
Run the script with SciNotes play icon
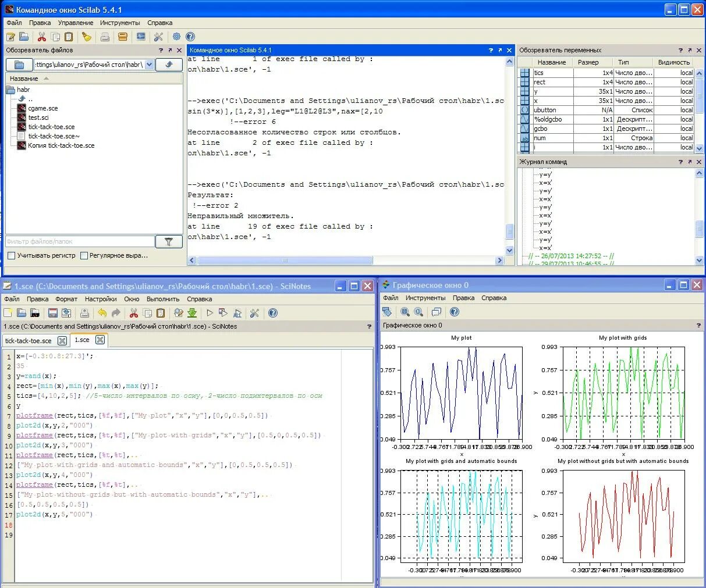(x=210, y=313)
